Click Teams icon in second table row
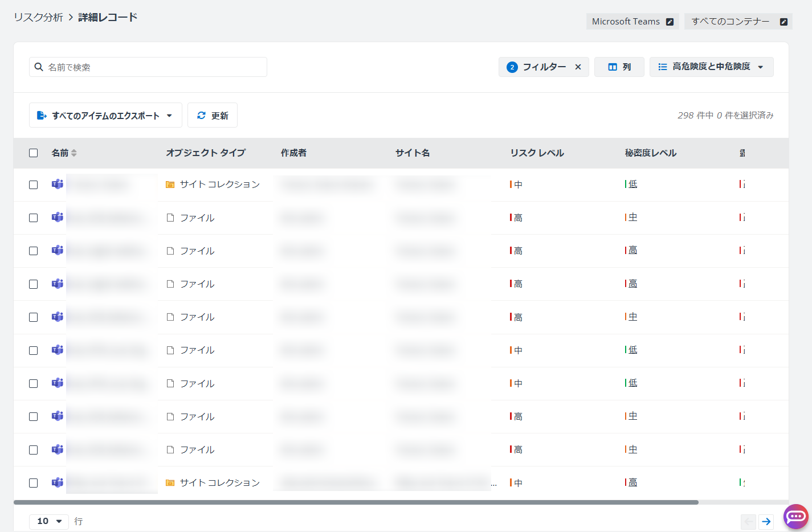This screenshot has height=532, width=812. (58, 217)
